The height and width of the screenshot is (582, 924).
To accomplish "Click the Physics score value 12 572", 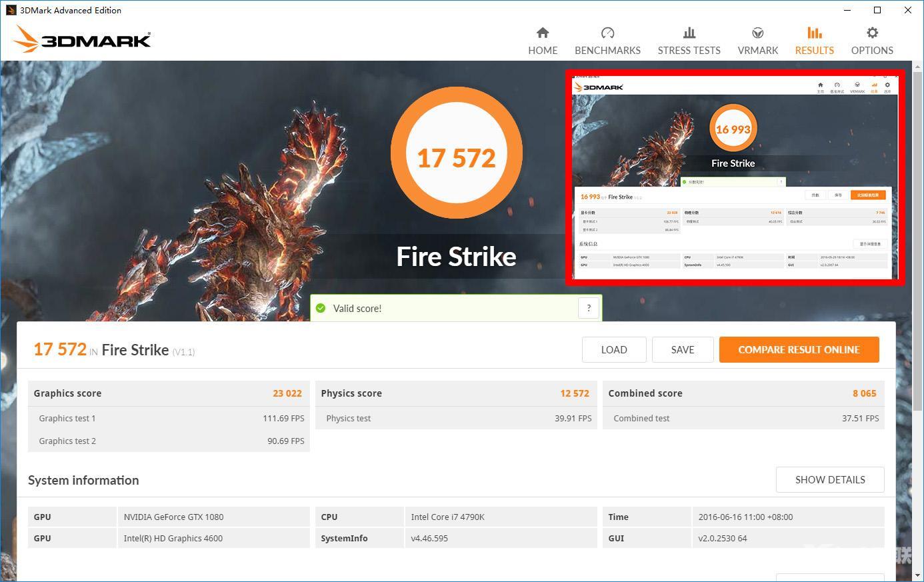I will click(x=575, y=393).
